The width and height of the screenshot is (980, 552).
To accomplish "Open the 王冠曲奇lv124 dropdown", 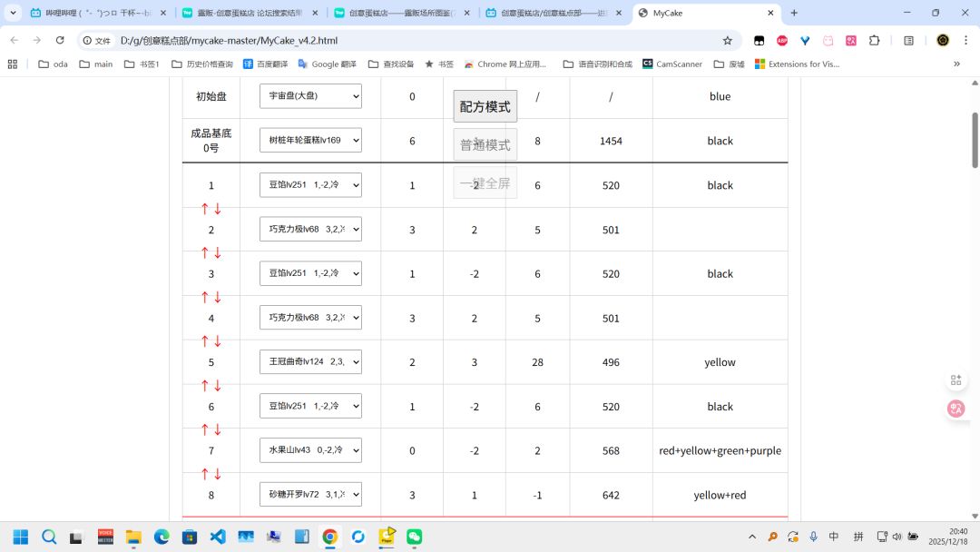I will [x=310, y=362].
